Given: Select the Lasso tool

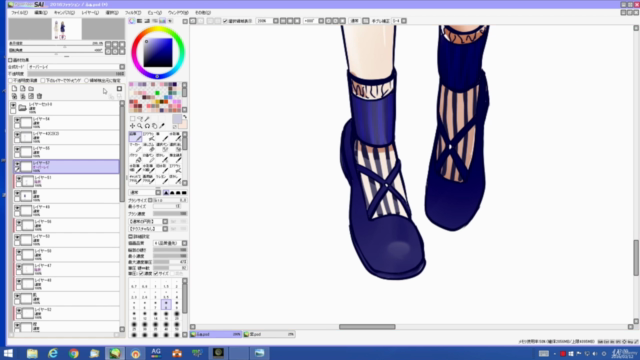Looking at the screenshot, I should point(140,119).
